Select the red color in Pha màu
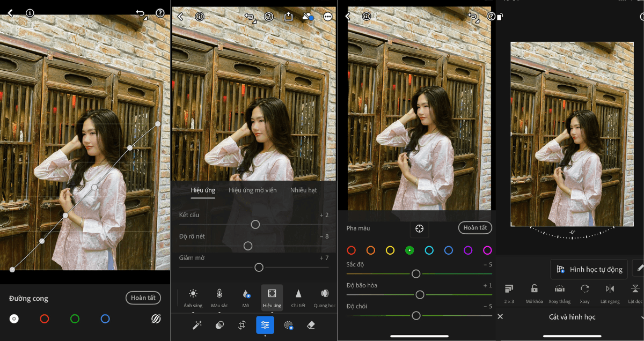This screenshot has width=644, height=341. (x=351, y=250)
